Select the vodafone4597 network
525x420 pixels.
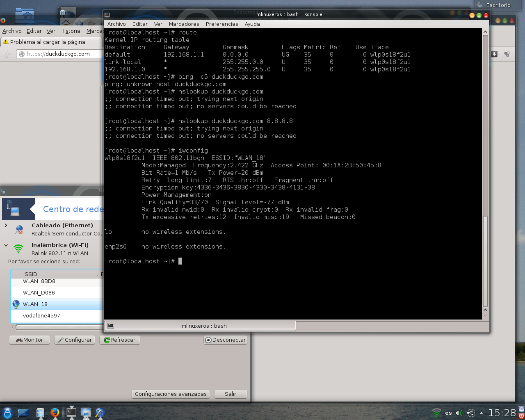[x=57, y=315]
